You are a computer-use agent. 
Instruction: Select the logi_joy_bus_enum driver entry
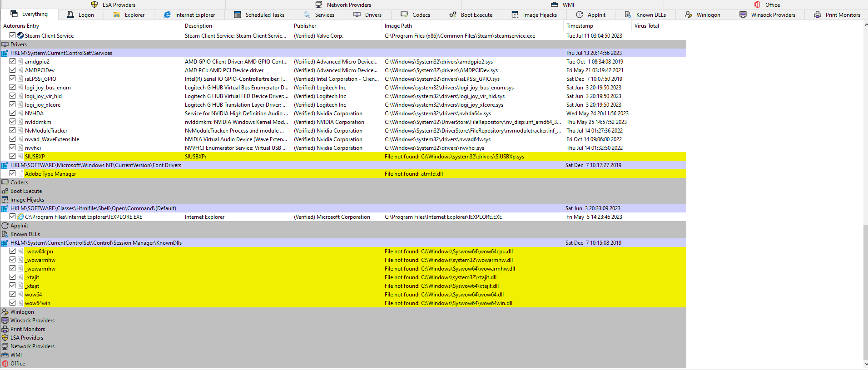point(343,88)
